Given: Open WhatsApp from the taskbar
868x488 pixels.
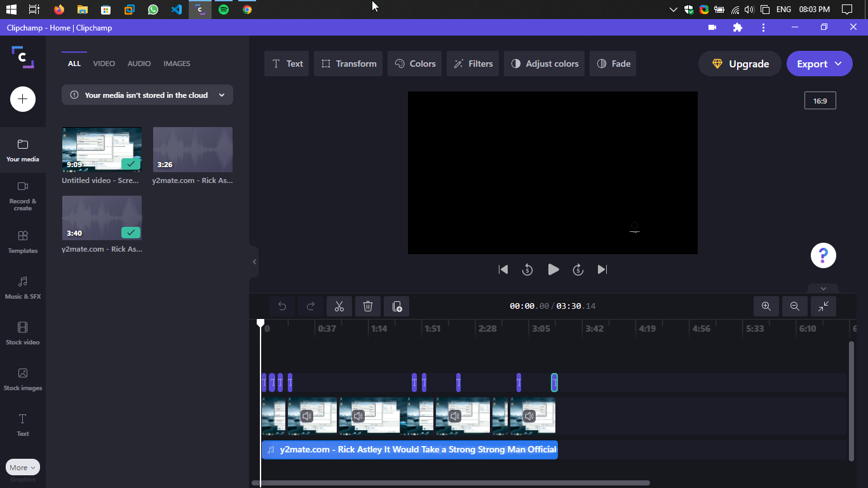Looking at the screenshot, I should [x=153, y=10].
